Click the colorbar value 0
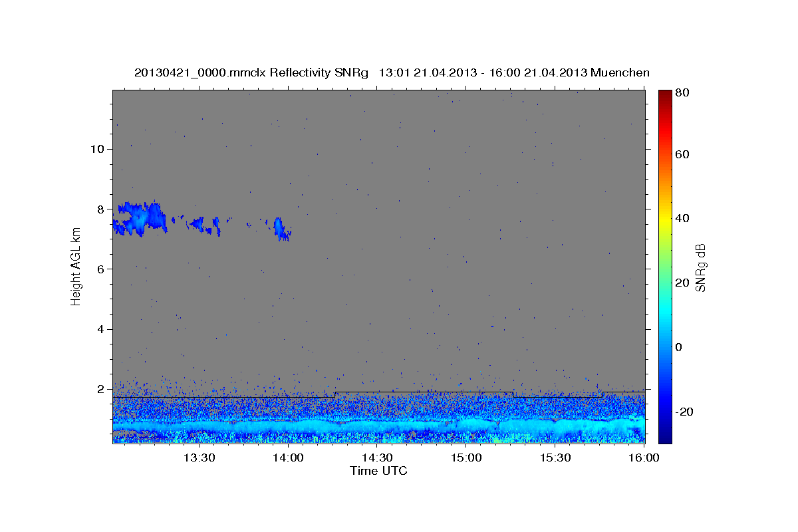The image size is (798, 532). 680,347
